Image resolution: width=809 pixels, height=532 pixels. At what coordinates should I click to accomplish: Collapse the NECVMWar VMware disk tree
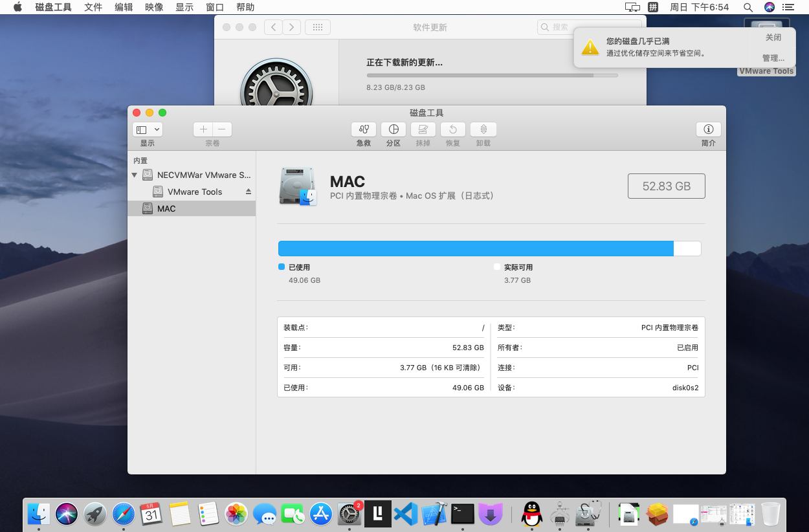tap(135, 175)
